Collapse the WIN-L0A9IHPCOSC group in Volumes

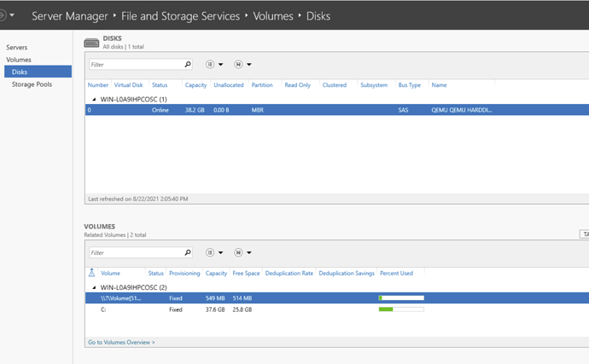(95, 287)
